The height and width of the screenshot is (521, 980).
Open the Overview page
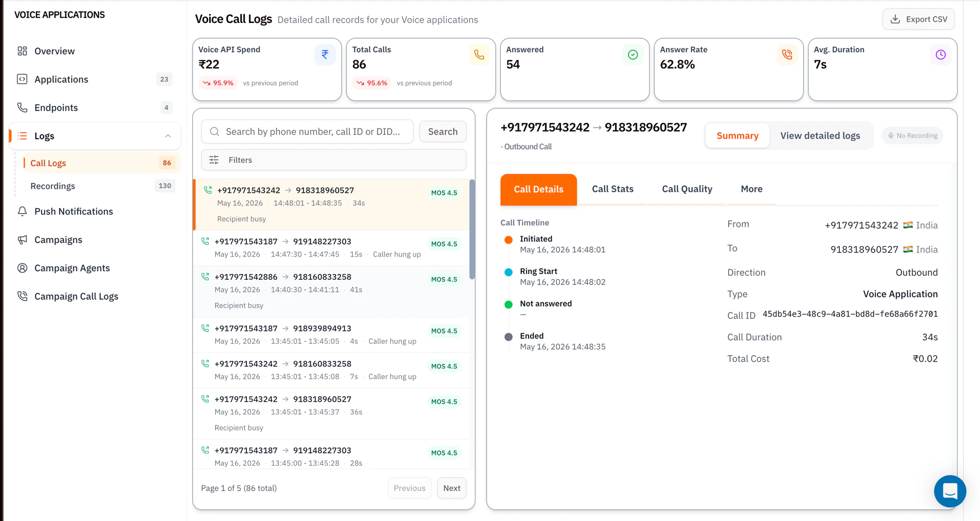click(95, 51)
